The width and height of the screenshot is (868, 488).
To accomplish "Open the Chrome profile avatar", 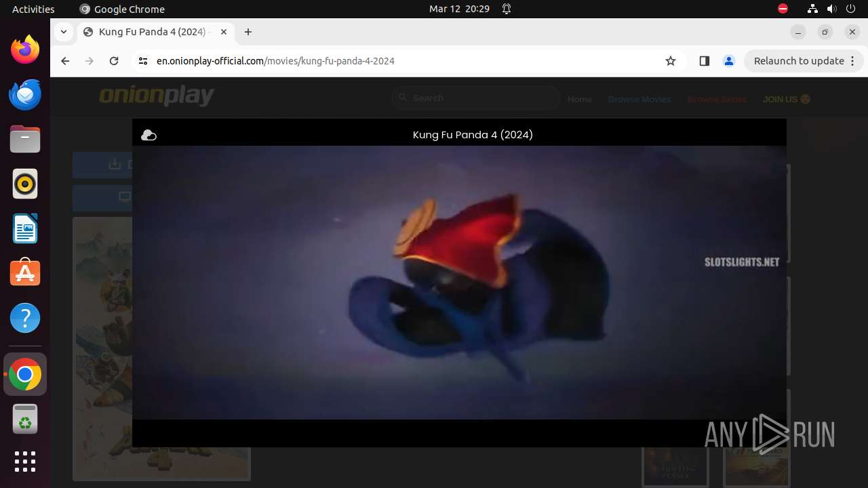I will click(x=729, y=61).
